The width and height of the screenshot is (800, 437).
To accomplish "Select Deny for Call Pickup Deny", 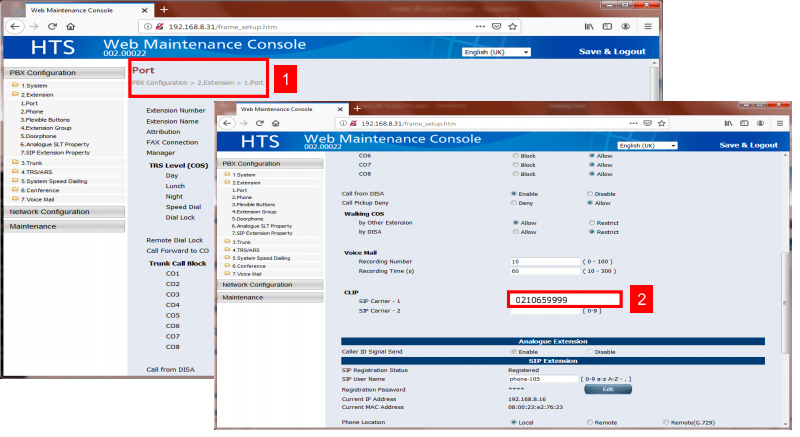I will pyautogui.click(x=514, y=202).
